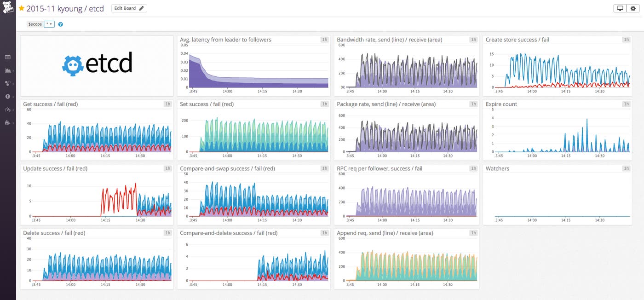Expand the Dashboards sidebar submenu chevron
The width and height of the screenshot is (644, 300).
pos(13,57)
